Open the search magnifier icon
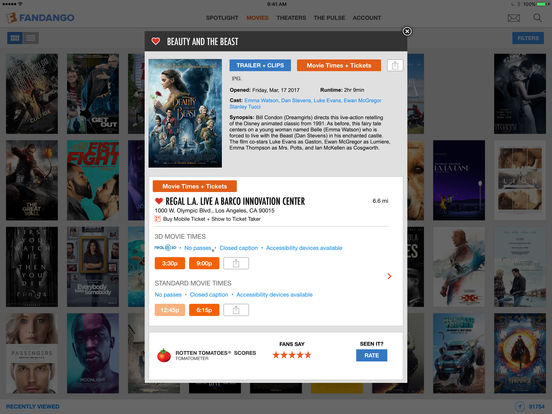Viewport: 552px width, 414px height. click(537, 18)
